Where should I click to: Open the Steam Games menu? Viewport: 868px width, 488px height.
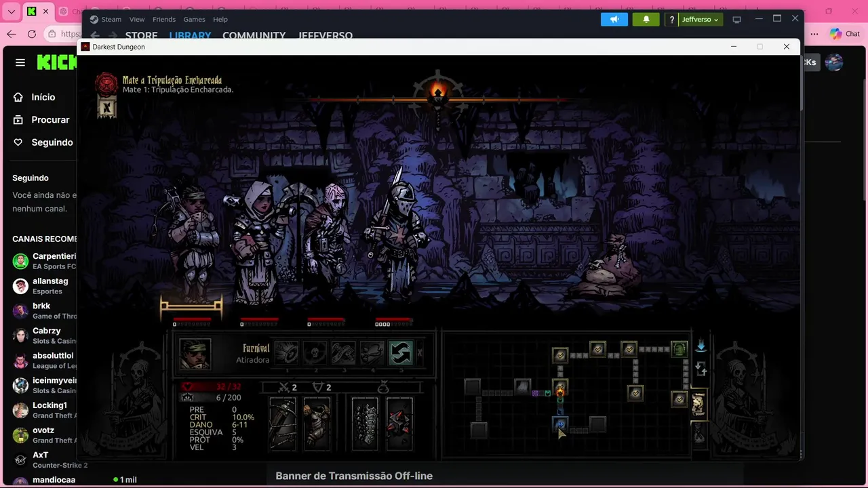(195, 19)
